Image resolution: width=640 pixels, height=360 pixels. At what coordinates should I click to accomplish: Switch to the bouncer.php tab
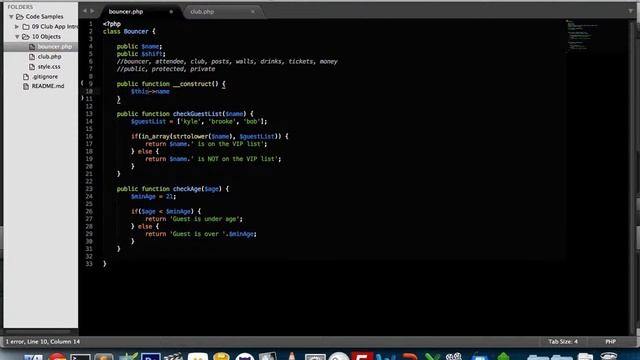click(126, 12)
